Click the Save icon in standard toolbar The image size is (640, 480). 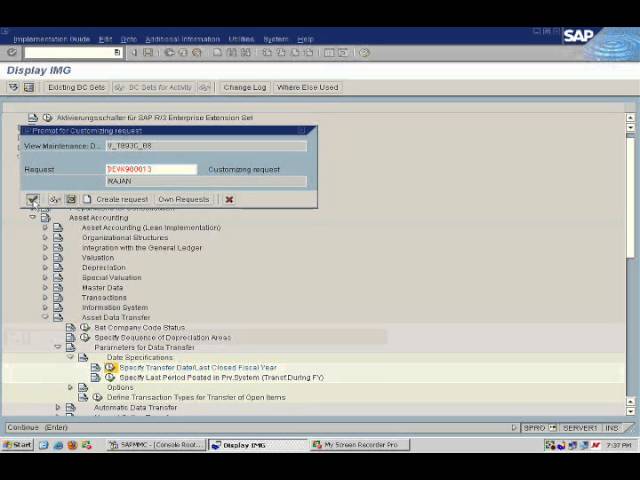tap(148, 52)
